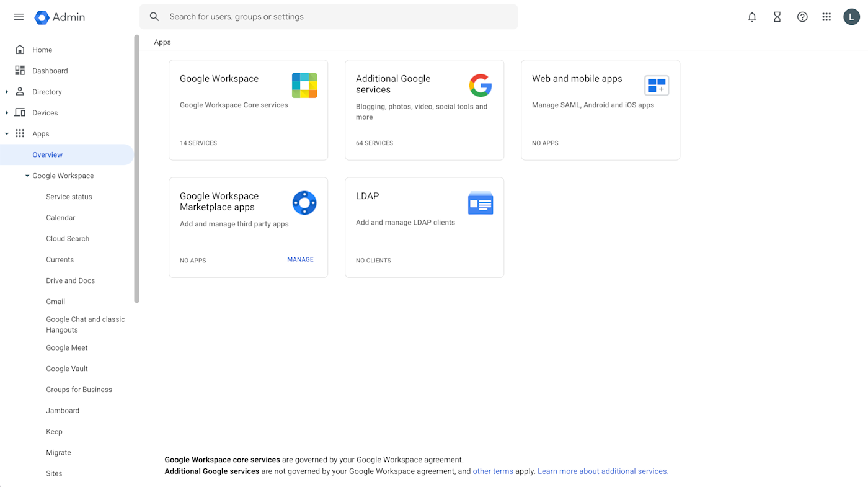868x487 pixels.
Task: Open Google Vault in sidebar
Action: pyautogui.click(x=66, y=369)
